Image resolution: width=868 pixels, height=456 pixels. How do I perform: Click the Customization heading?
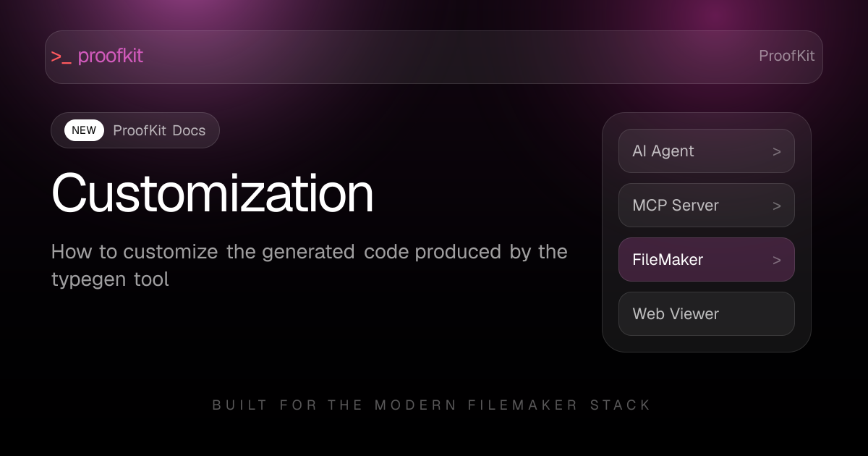point(213,193)
